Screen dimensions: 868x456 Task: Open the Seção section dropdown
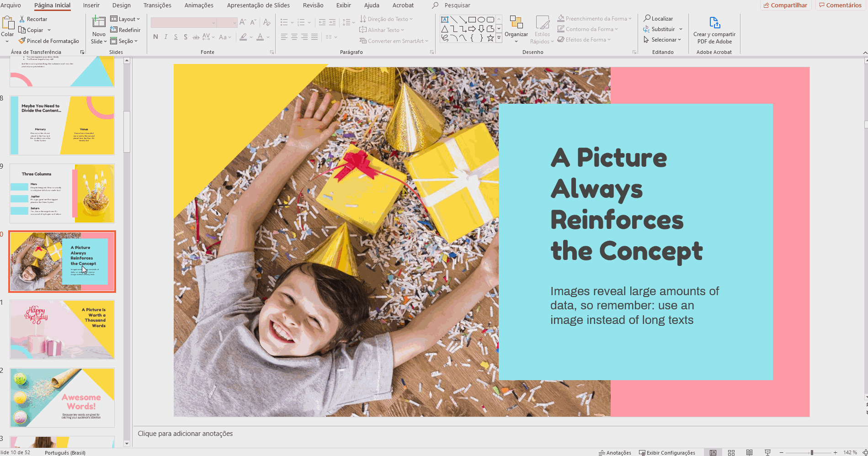click(124, 41)
